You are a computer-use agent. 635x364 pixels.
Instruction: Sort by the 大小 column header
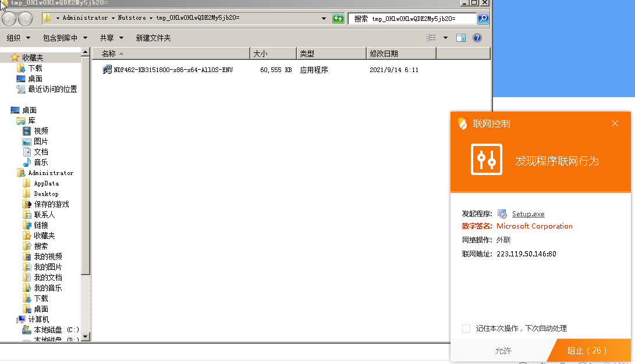(274, 53)
